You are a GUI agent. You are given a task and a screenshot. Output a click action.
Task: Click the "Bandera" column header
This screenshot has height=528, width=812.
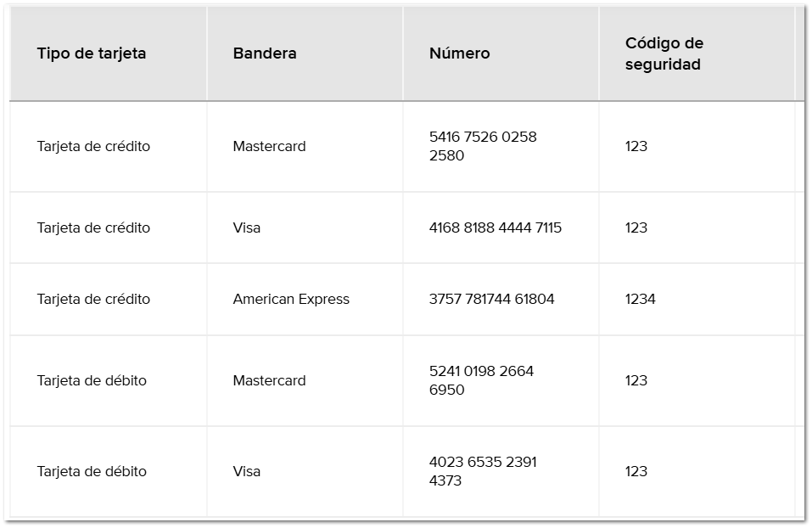click(265, 53)
